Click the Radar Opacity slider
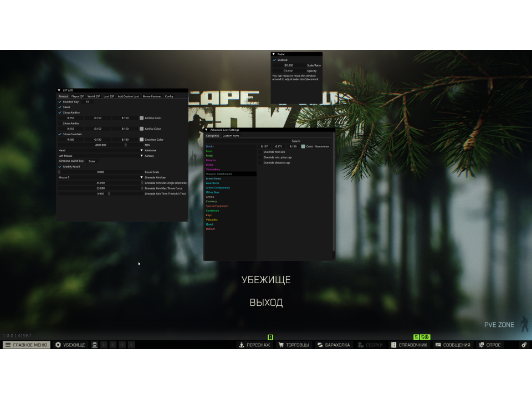Viewport: 532px width, 399px height. tap(289, 71)
